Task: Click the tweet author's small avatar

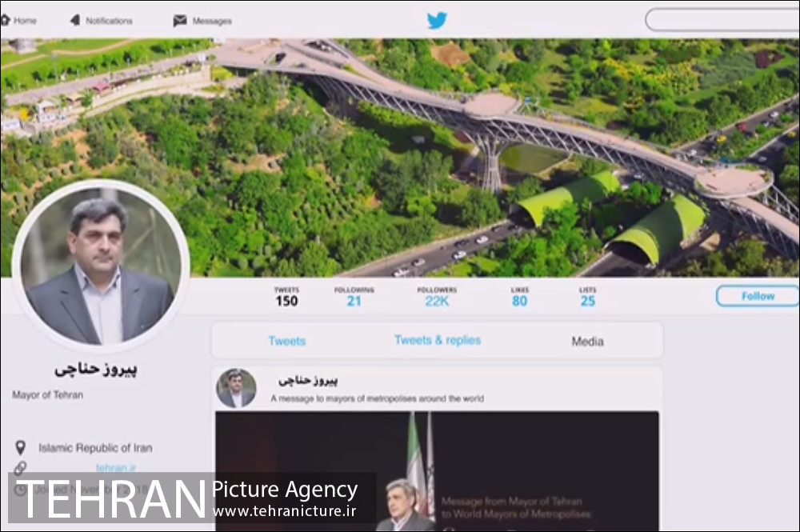Action: pos(236,388)
